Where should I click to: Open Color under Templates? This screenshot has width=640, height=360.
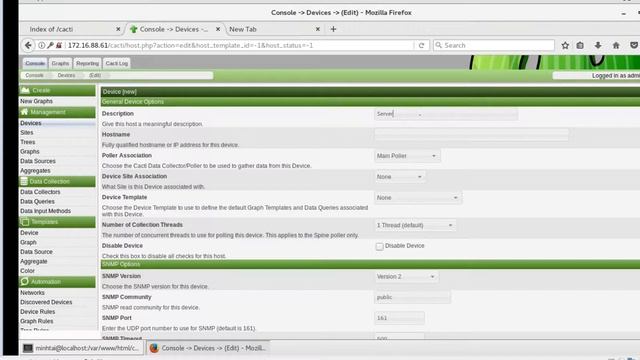27,271
